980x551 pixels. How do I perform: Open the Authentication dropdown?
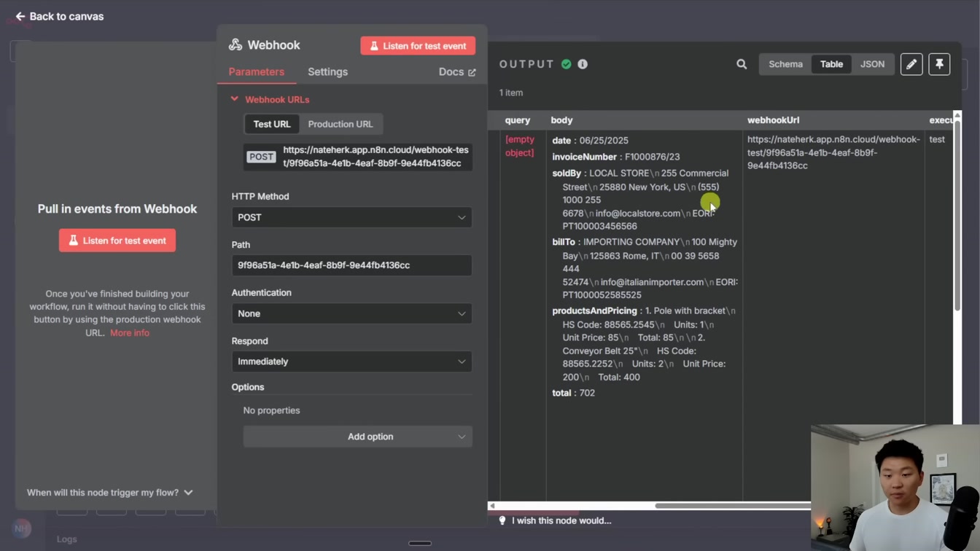(x=352, y=313)
